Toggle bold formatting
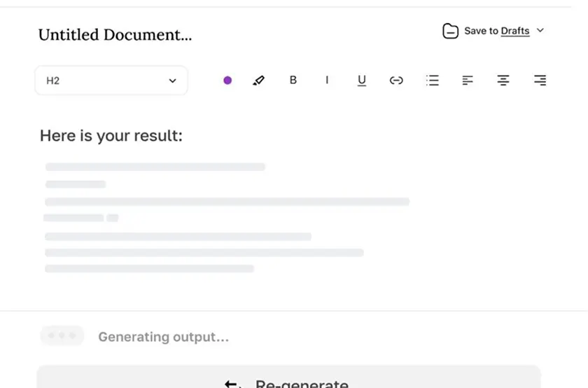This screenshot has height=388, width=588. tap(293, 80)
